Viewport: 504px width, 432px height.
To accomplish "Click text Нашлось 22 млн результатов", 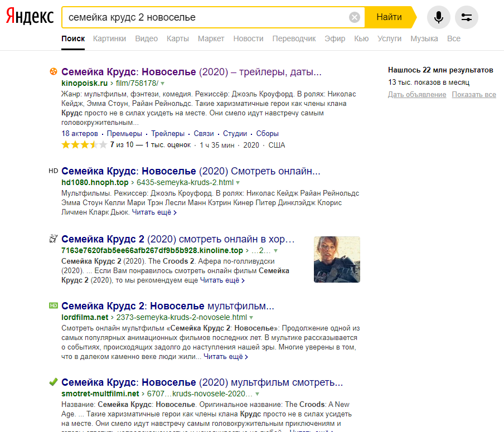I will pos(440,70).
